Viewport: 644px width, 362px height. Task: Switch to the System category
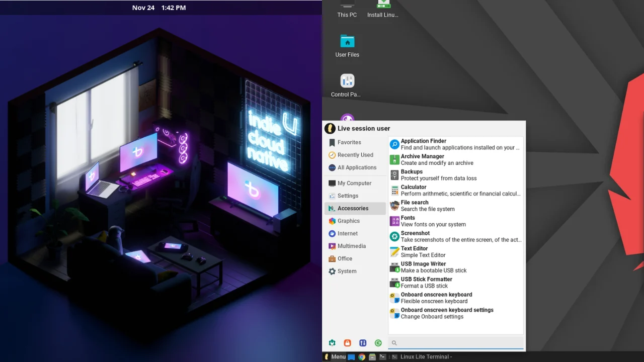coord(355,271)
